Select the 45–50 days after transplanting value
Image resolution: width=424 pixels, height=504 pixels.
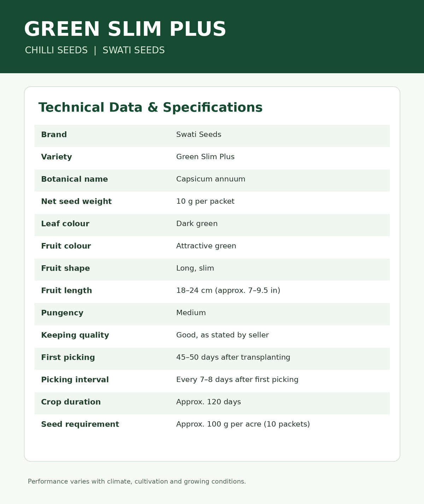coord(233,358)
